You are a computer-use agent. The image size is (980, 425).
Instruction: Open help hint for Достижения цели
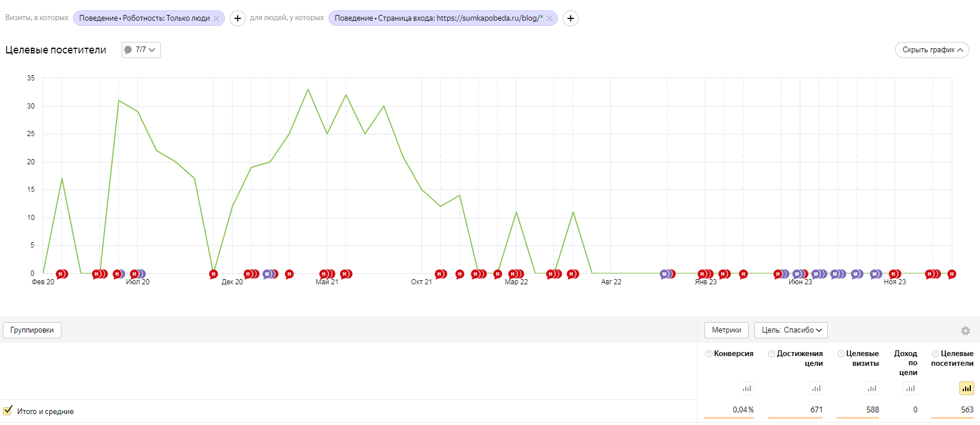772,354
